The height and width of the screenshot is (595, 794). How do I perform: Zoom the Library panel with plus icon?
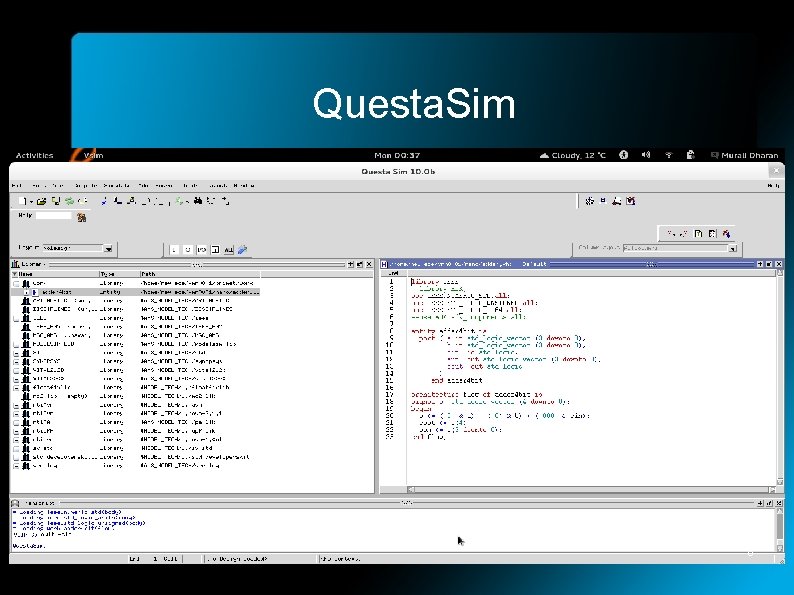coord(351,264)
